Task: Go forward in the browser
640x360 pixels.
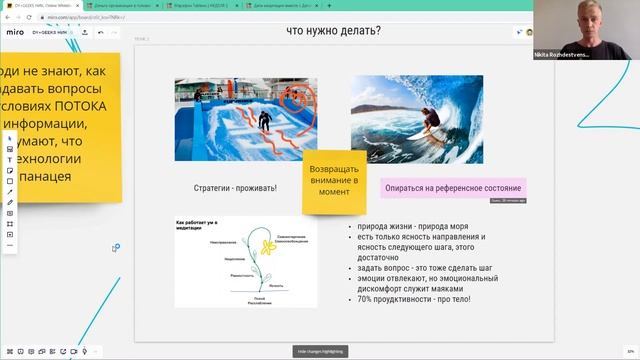Action: click(18, 17)
